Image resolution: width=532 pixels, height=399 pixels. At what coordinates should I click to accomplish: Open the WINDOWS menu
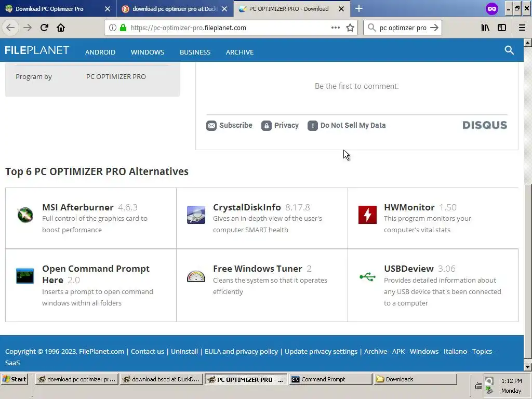[148, 52]
